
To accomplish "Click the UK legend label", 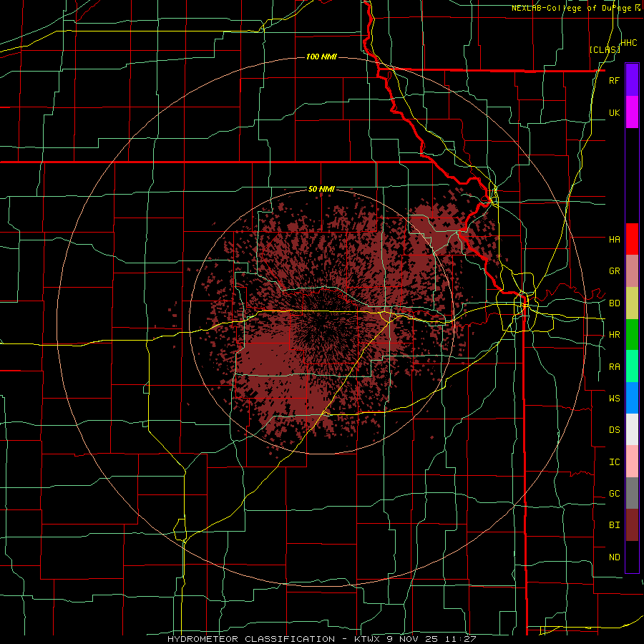I will pyautogui.click(x=614, y=112).
